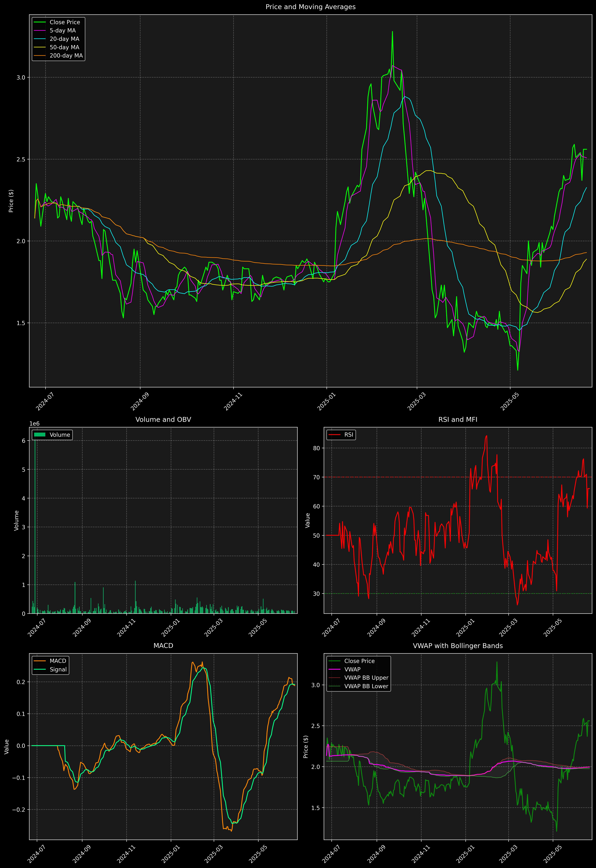The image size is (596, 868).
Task: Click the green Volume legend color patch
Action: point(40,435)
